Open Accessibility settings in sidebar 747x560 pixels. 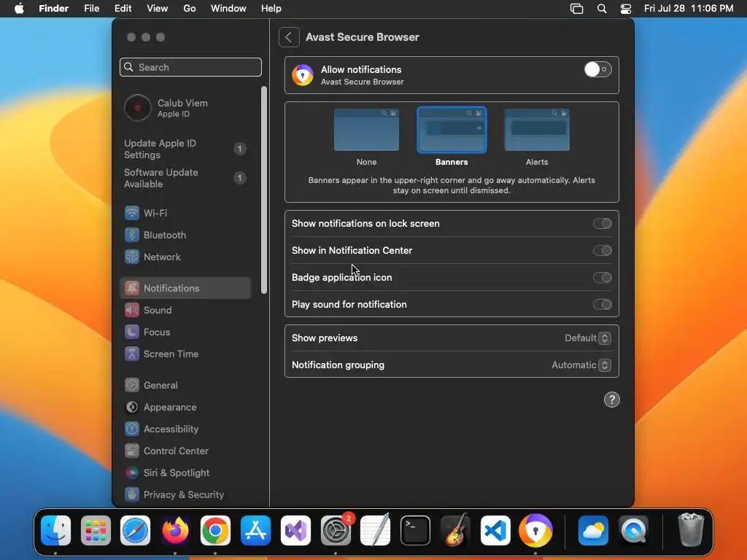(x=185, y=429)
